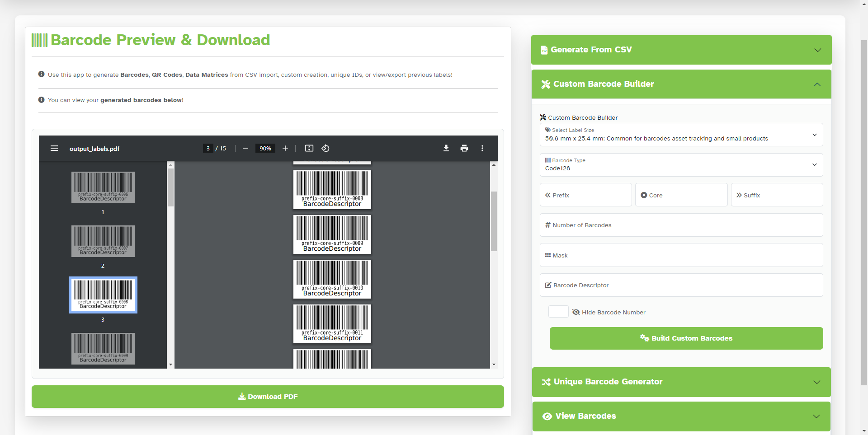Expand the Unique Barcode Generator section
This screenshot has width=868, height=435.
[681, 382]
